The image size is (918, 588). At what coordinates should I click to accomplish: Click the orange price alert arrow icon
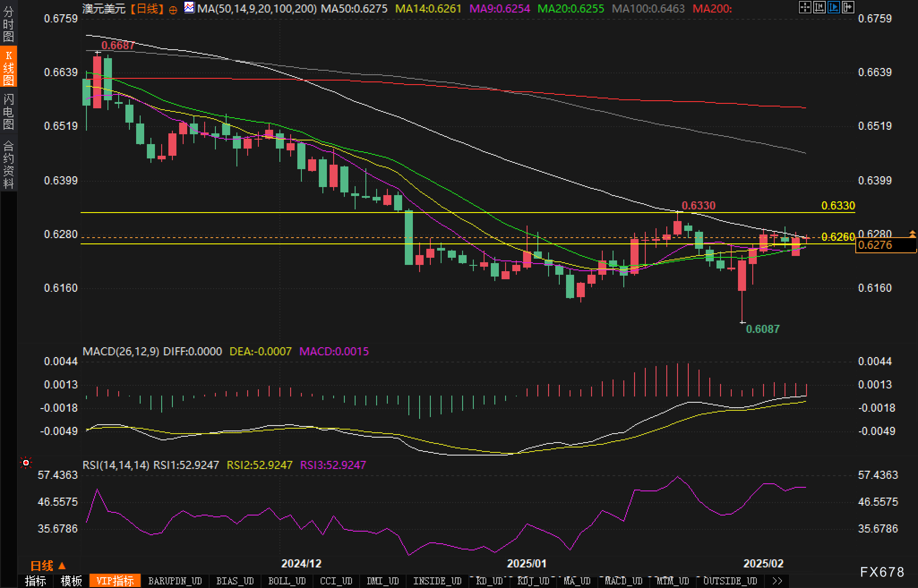tap(912, 233)
